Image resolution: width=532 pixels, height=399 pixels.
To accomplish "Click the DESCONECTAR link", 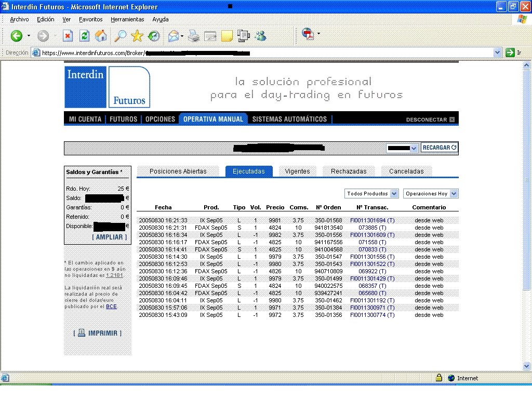I will (427, 119).
